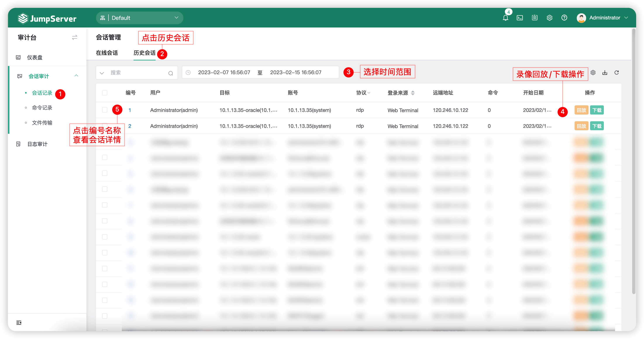The height and width of the screenshot is (339, 644).
Task: Expand the Administrator user menu
Action: pyautogui.click(x=603, y=18)
